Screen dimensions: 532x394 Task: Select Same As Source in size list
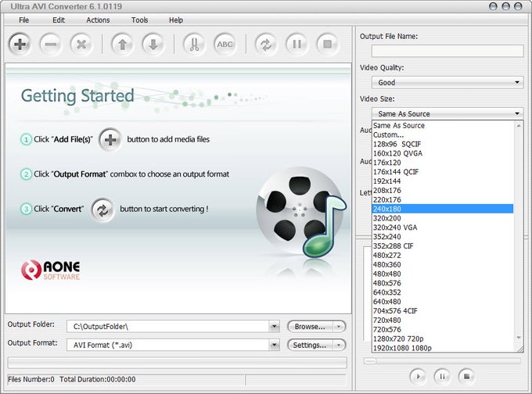click(443, 125)
